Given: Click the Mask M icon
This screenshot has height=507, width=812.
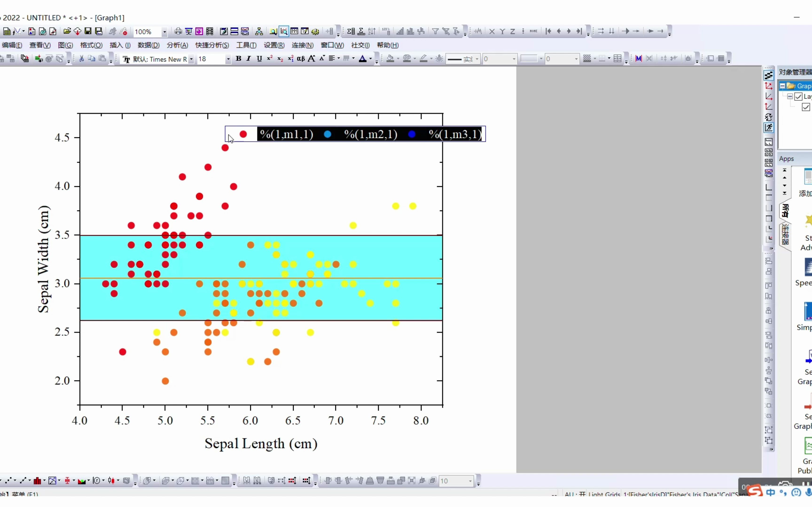Looking at the screenshot, I should point(639,59).
